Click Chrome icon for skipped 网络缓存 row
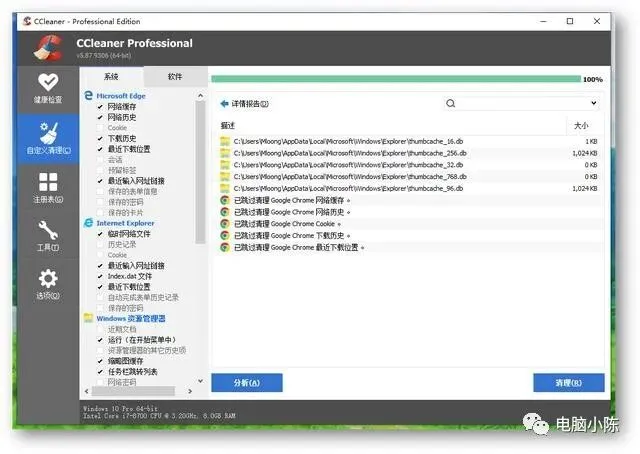The width and height of the screenshot is (640, 454). [x=224, y=200]
